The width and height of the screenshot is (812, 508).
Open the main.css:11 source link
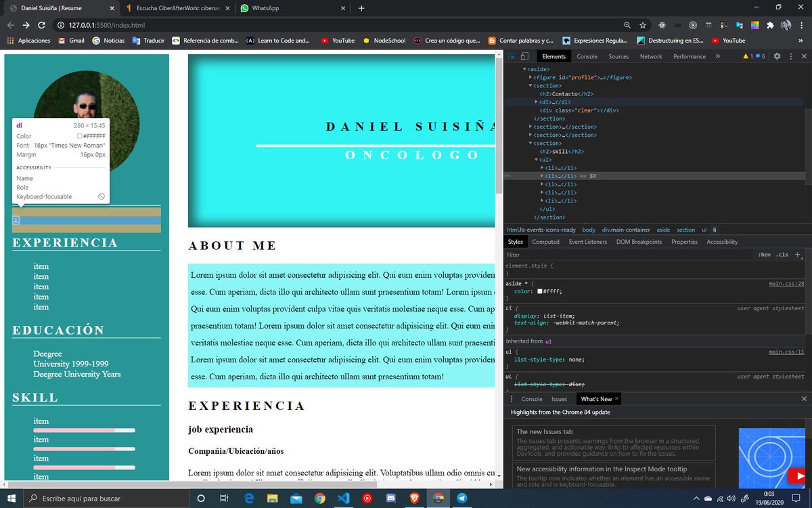[x=786, y=352]
